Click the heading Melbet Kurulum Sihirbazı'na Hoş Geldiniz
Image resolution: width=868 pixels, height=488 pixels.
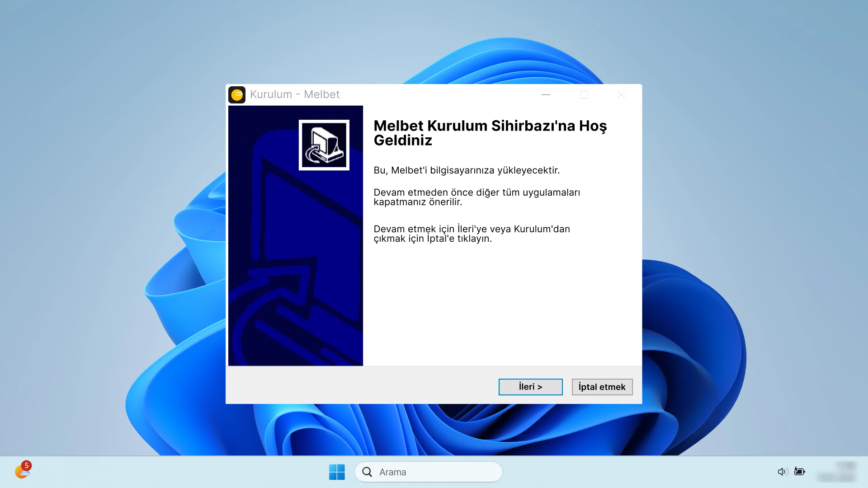tap(490, 133)
